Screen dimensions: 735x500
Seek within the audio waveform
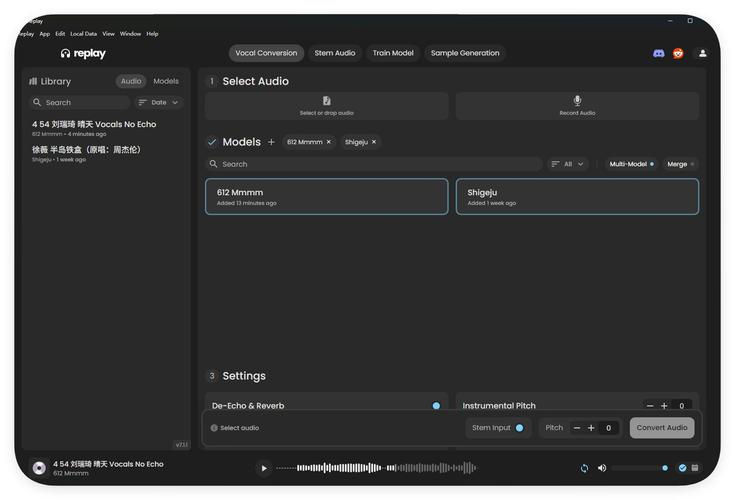(x=376, y=468)
